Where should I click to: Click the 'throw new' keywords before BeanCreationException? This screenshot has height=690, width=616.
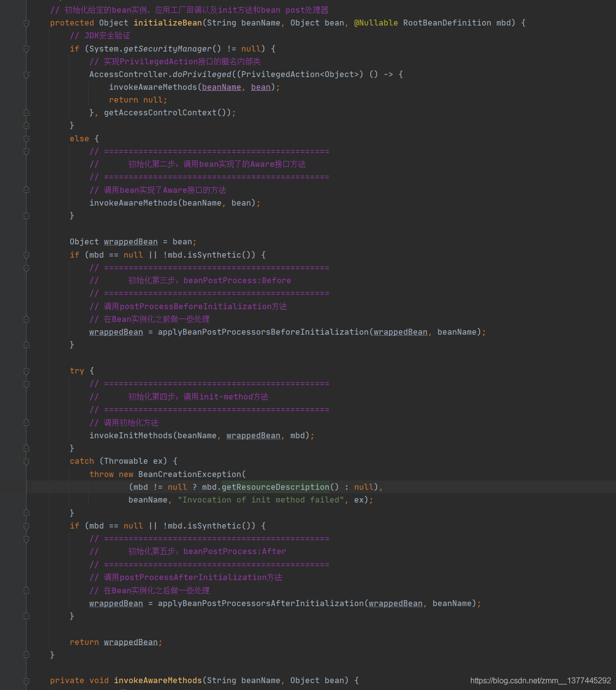click(111, 474)
